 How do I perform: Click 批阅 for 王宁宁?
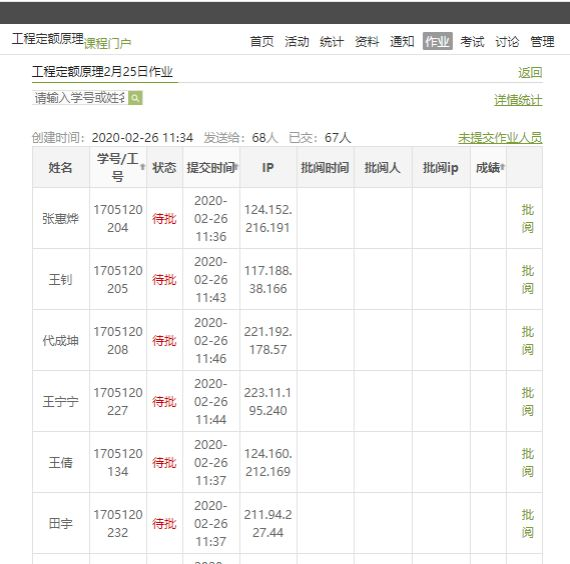527,402
